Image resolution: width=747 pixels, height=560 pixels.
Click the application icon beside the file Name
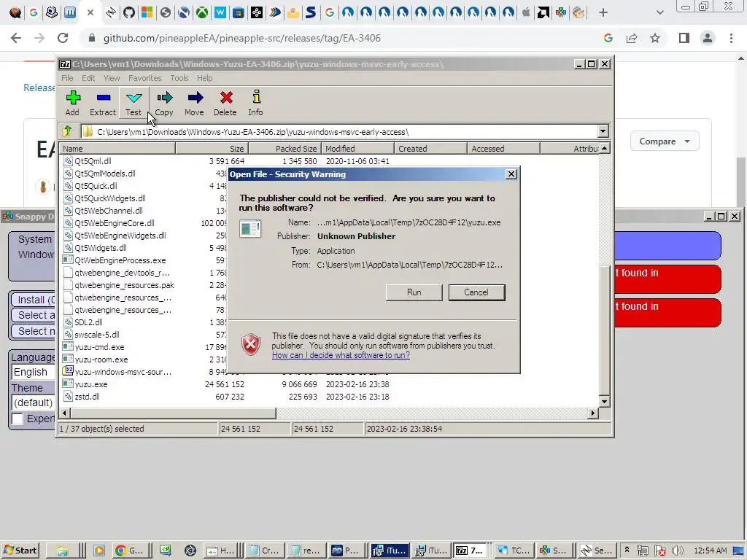[250, 228]
